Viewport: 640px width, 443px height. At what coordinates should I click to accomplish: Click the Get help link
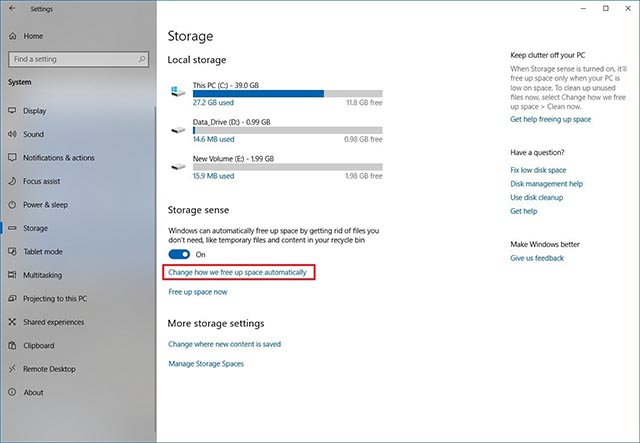[x=524, y=211]
